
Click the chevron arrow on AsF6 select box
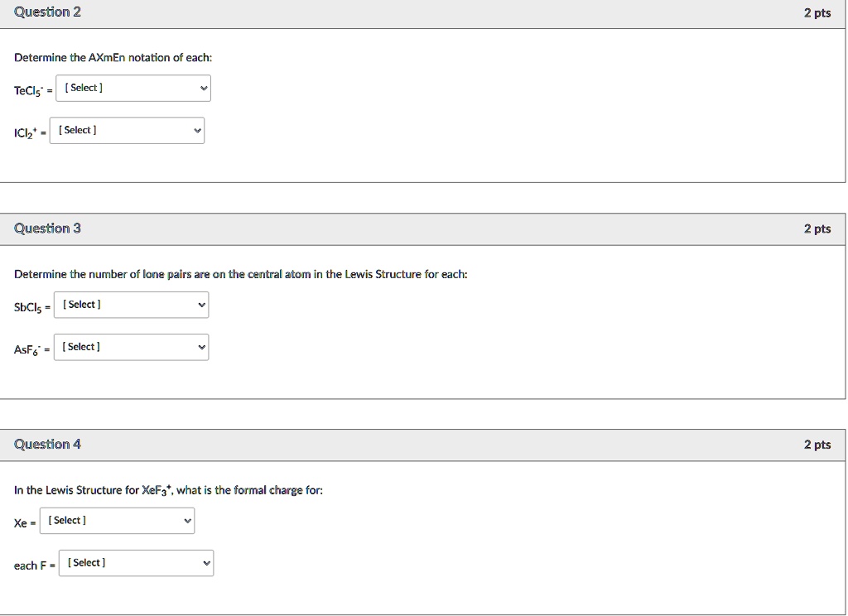[201, 347]
